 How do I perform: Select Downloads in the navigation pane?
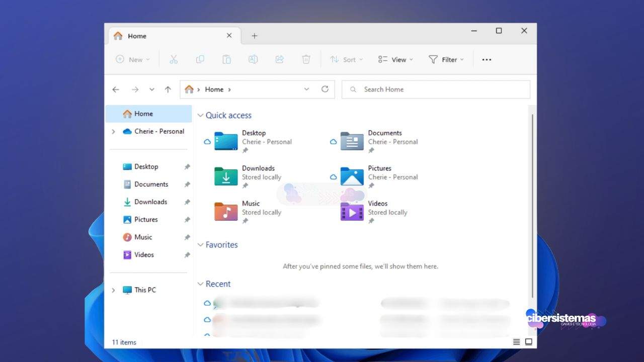pyautogui.click(x=150, y=202)
